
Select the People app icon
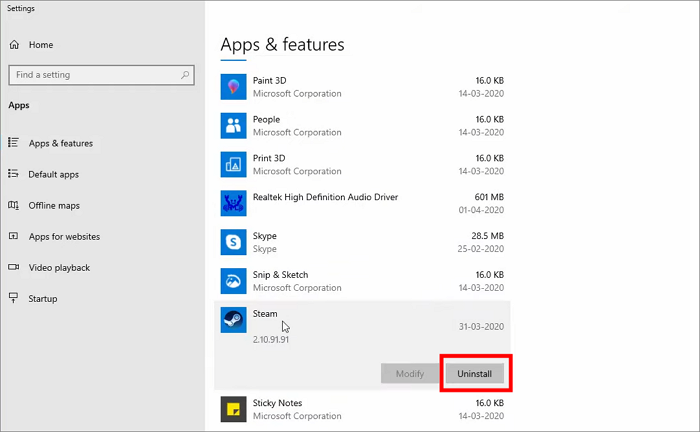pyautogui.click(x=233, y=125)
